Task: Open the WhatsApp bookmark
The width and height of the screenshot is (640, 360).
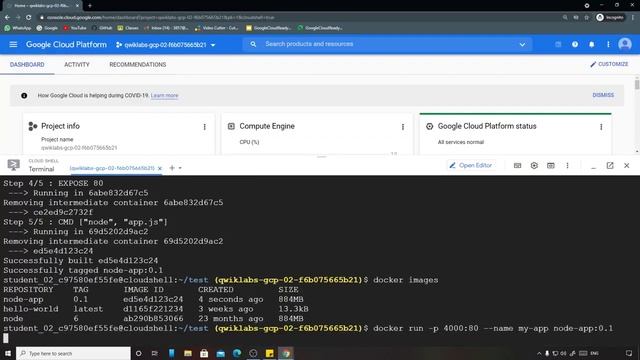Action: (18, 28)
